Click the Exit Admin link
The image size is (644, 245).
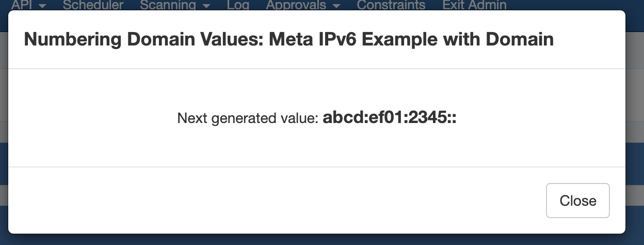474,5
